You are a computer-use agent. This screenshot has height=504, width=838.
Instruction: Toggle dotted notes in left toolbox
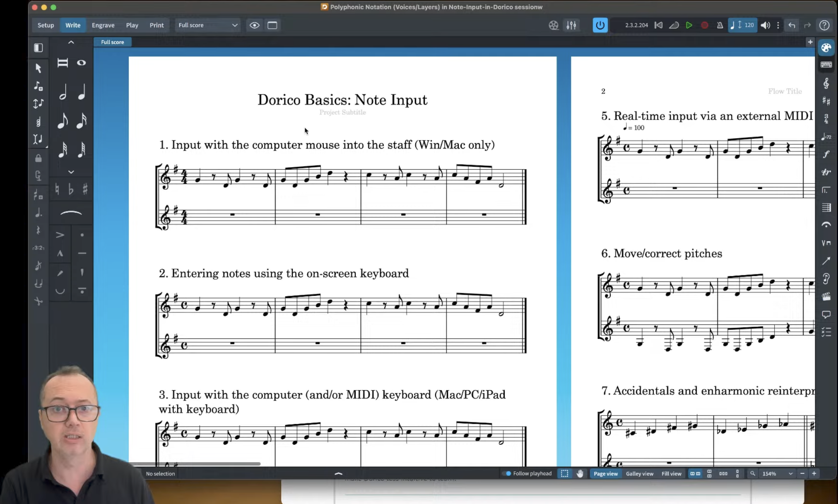(x=39, y=213)
